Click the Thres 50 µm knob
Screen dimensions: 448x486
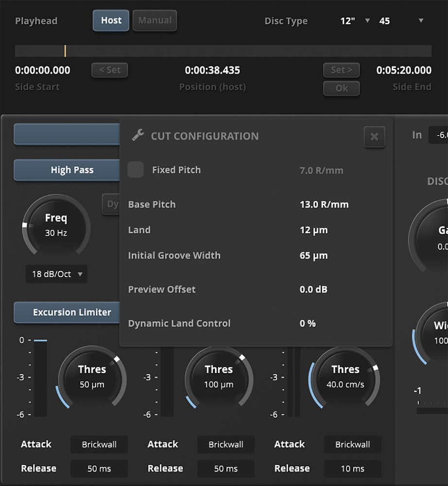92,377
